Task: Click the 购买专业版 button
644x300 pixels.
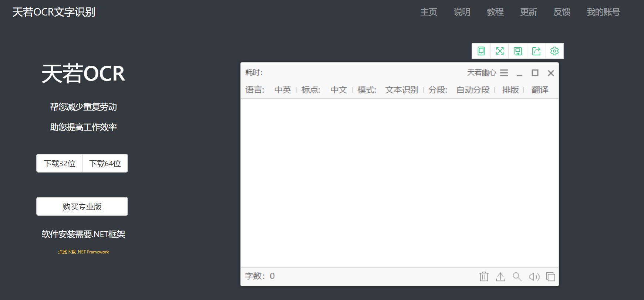Action: click(82, 207)
